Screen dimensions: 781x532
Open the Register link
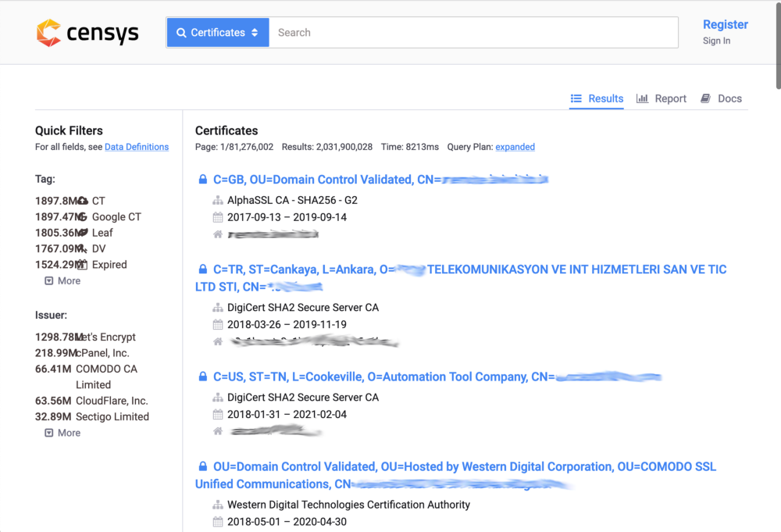[726, 24]
